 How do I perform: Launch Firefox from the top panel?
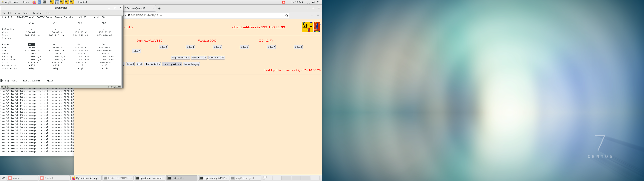click(34, 2)
